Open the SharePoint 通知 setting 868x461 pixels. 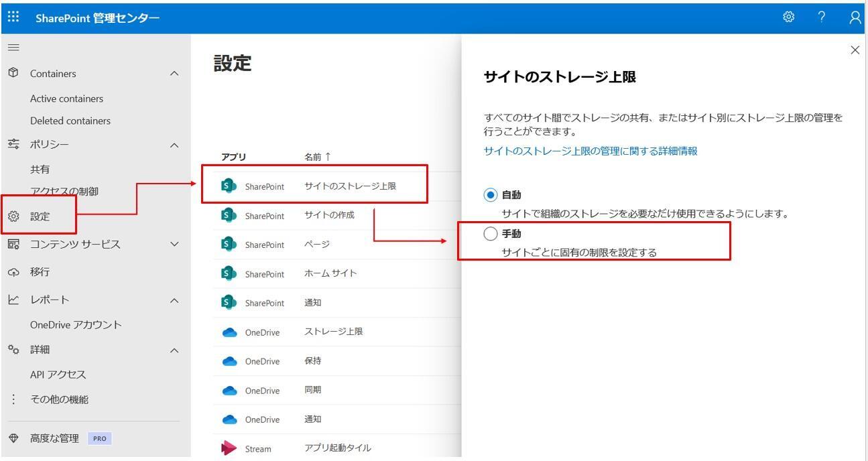tap(312, 303)
